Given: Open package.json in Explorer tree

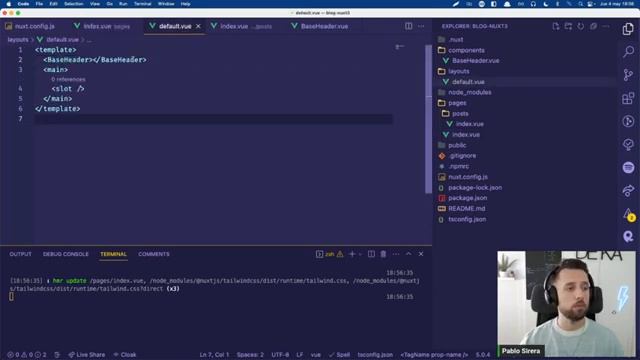Looking at the screenshot, I should point(467,198).
